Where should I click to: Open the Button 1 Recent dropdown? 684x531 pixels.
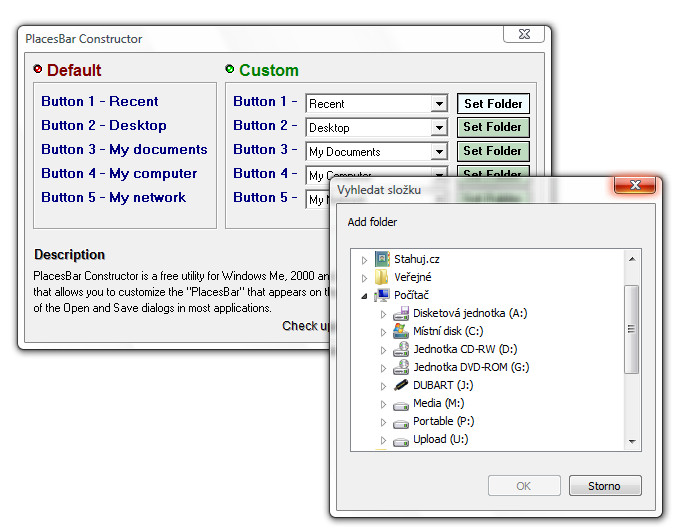pos(439,104)
